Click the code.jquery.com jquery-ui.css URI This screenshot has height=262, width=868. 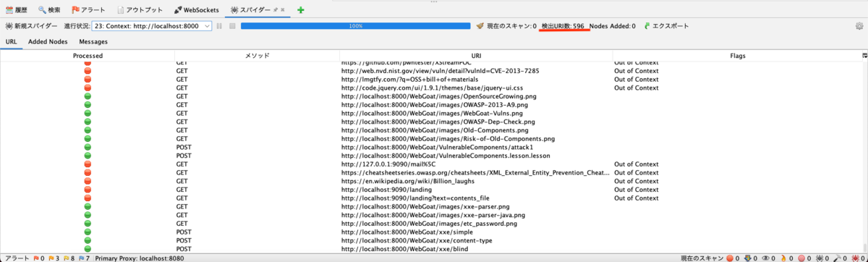click(x=432, y=88)
